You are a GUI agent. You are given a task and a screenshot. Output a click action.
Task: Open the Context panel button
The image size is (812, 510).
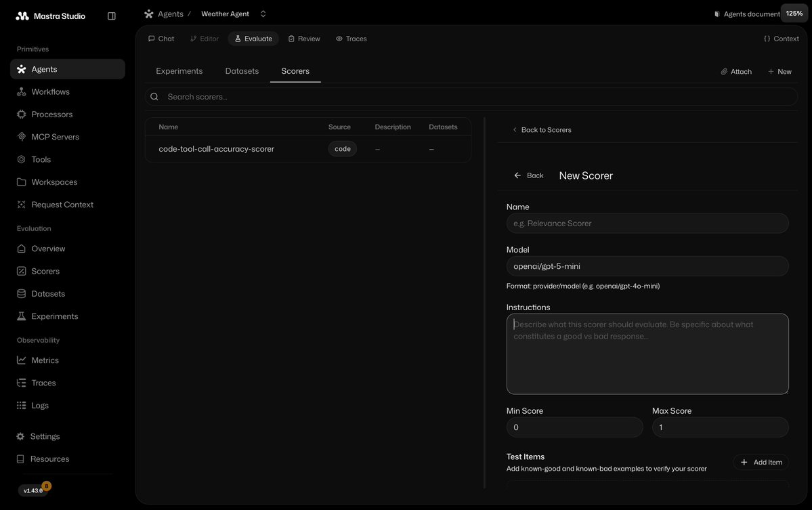coord(781,39)
